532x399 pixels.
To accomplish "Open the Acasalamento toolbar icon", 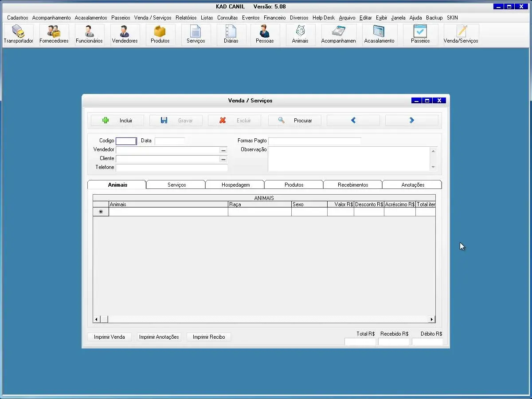I will tap(379, 34).
